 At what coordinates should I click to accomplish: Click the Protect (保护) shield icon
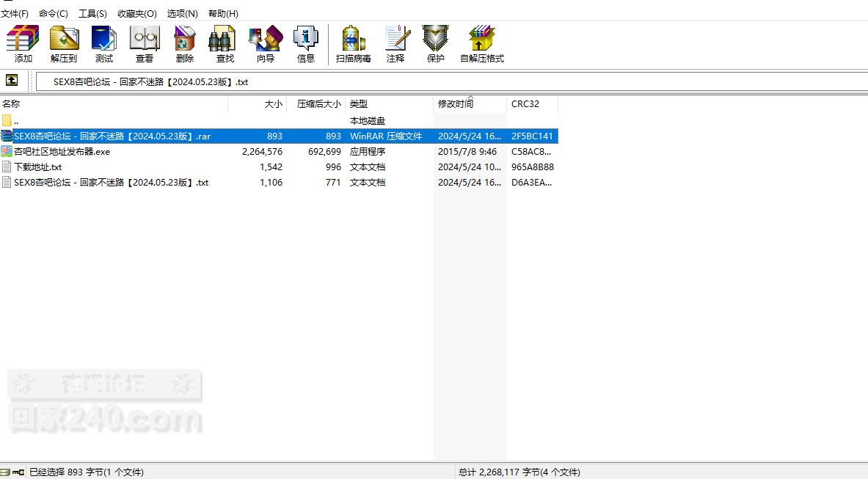(x=436, y=44)
